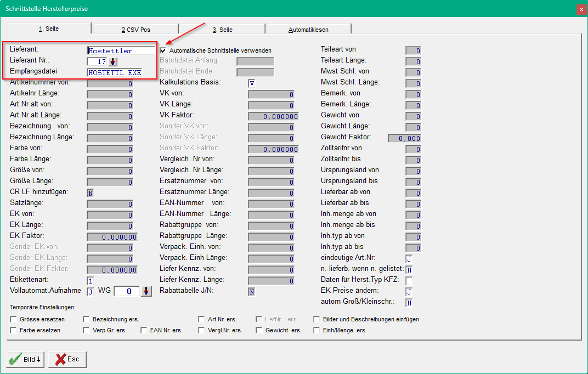The height and width of the screenshot is (374, 588).
Task: Tick the Bezeichnung ers. checkbox
Action: pyautogui.click(x=86, y=319)
